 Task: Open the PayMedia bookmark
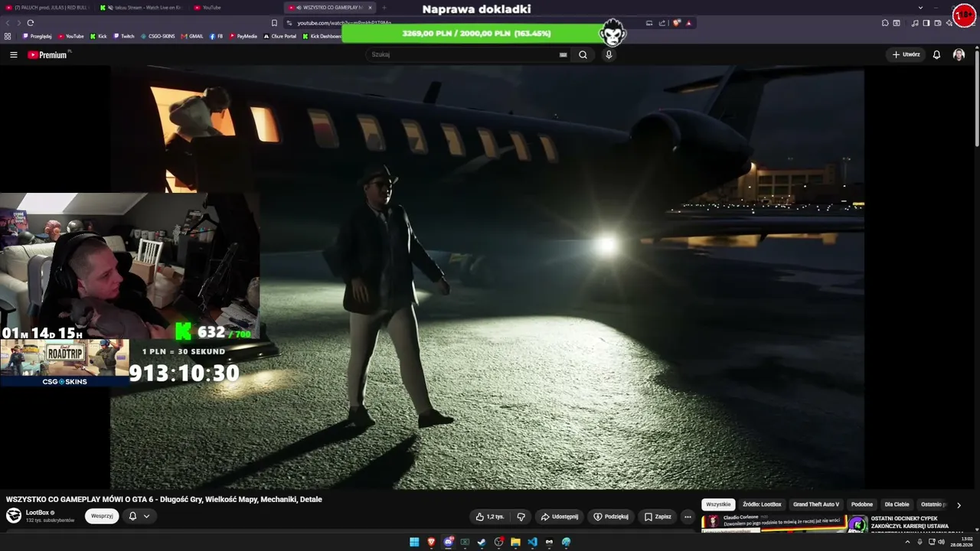[x=243, y=36]
